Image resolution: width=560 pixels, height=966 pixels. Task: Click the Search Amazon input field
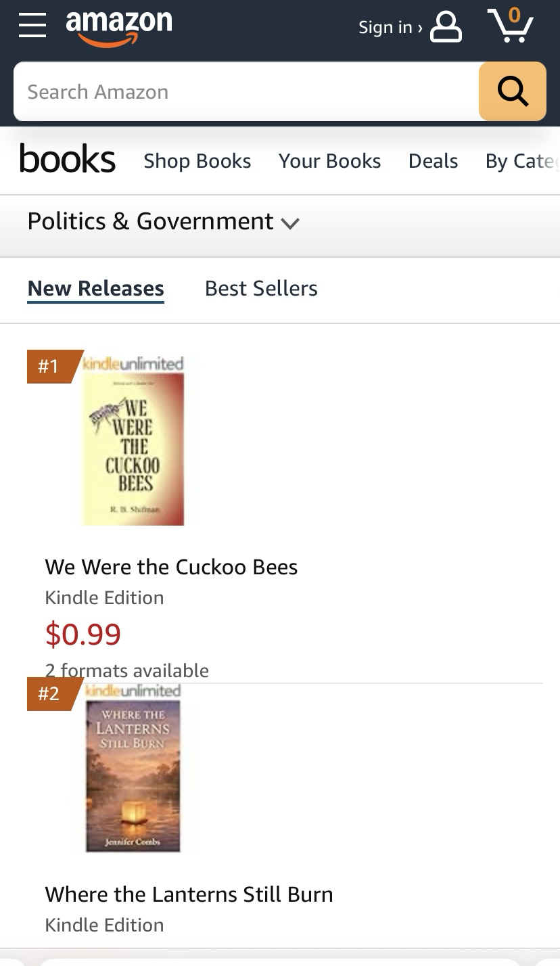point(246,92)
